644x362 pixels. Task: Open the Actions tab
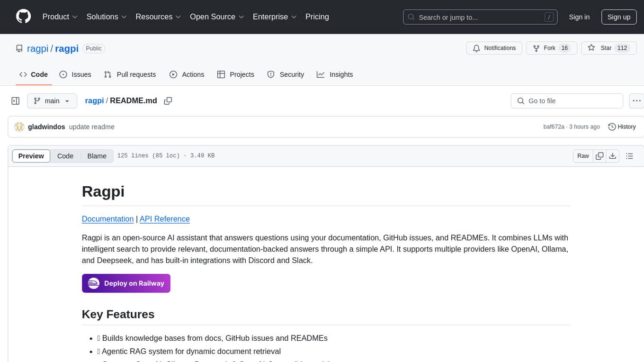click(x=187, y=74)
